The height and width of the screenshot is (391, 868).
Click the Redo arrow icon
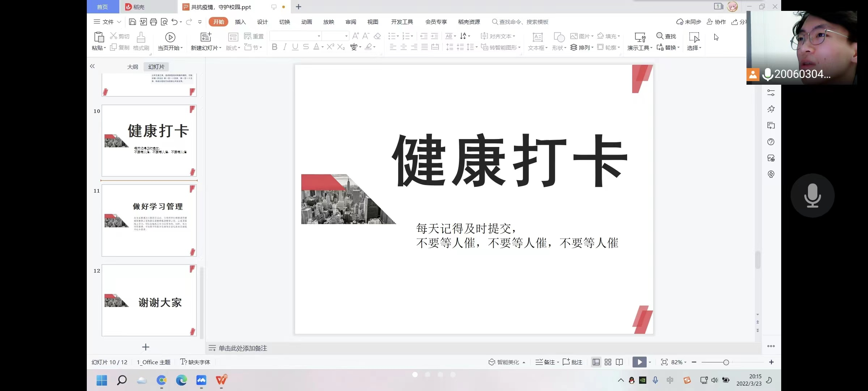(x=188, y=22)
